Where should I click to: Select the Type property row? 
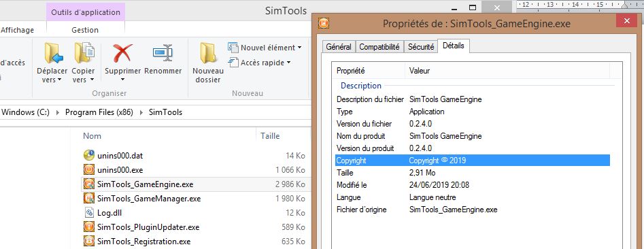tap(473, 112)
